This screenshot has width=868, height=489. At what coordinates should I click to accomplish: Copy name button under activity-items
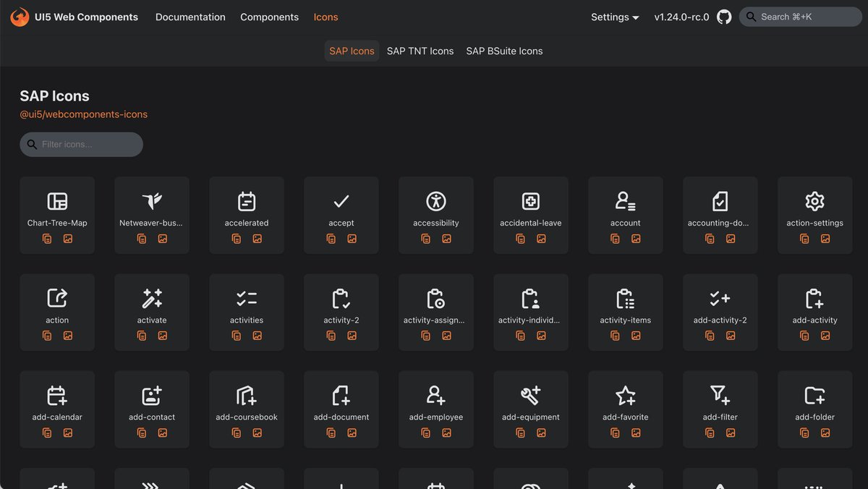[x=616, y=336]
